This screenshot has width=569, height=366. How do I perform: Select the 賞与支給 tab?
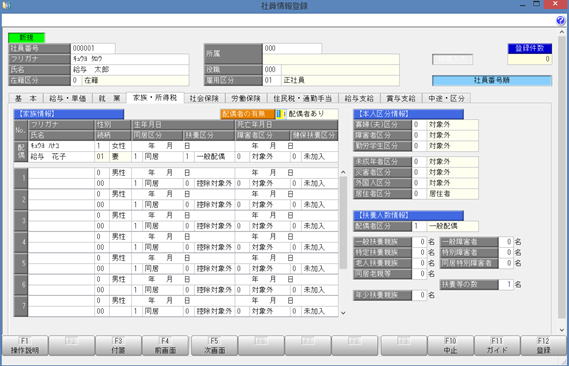click(x=401, y=98)
